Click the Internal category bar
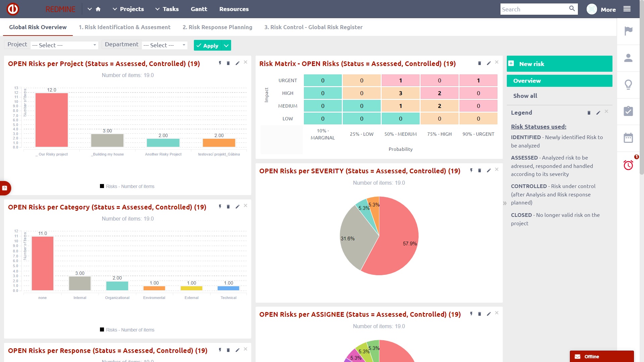644x362 pixels. click(80, 283)
